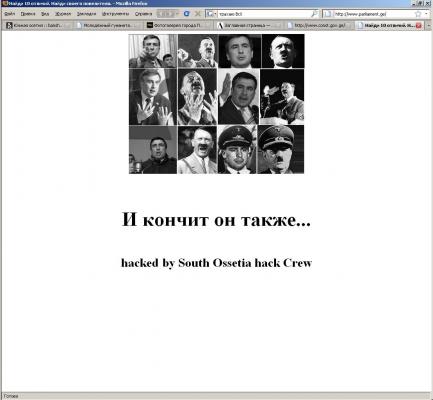This screenshot has width=433, height=400.
Task: Open the Файл menu
Action: [x=10, y=14]
